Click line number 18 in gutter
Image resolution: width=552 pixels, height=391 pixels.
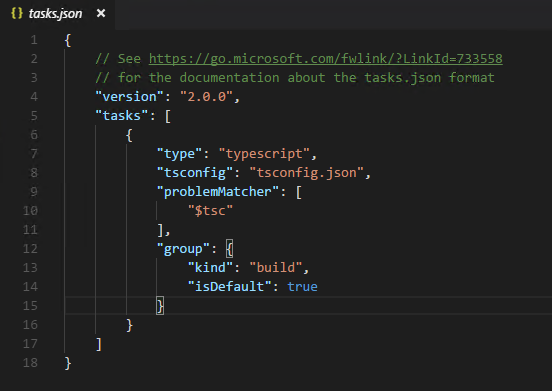click(x=30, y=363)
